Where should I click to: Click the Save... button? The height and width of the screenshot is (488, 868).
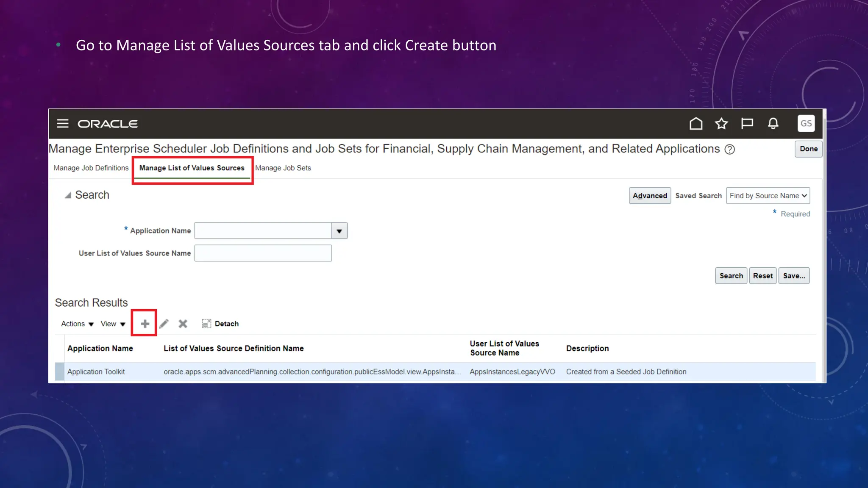pyautogui.click(x=794, y=276)
